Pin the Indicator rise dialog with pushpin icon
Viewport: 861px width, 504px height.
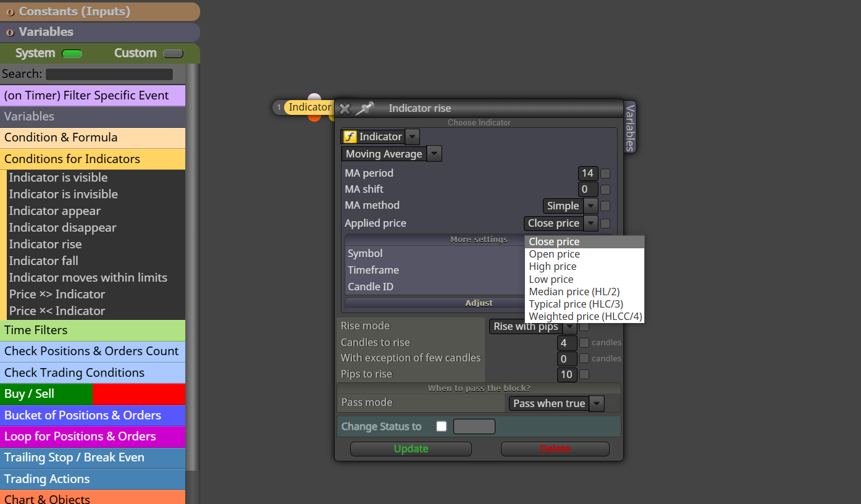pos(364,109)
